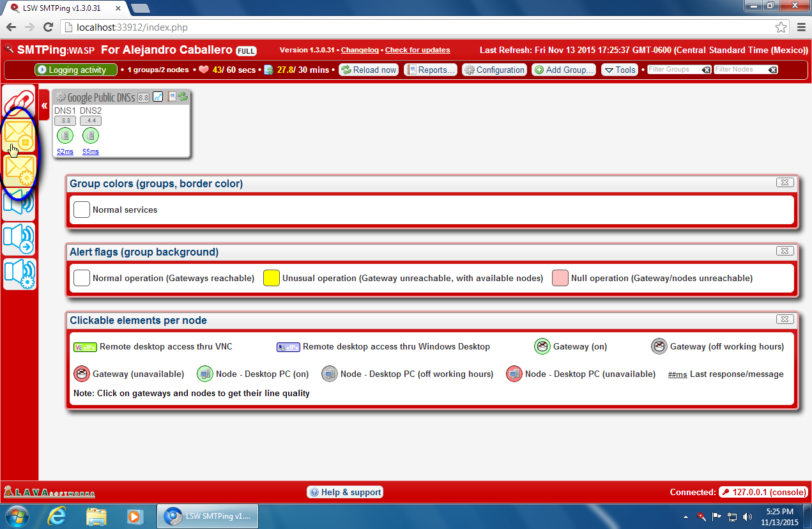
Task: Collapse the sidebar with the double chevron
Action: click(x=44, y=105)
